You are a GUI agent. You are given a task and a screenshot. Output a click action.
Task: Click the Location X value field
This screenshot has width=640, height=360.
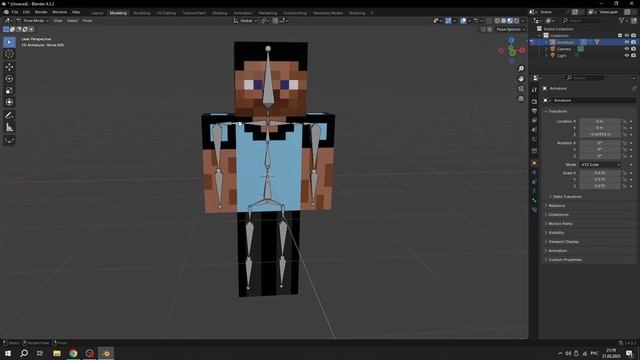[600, 121]
